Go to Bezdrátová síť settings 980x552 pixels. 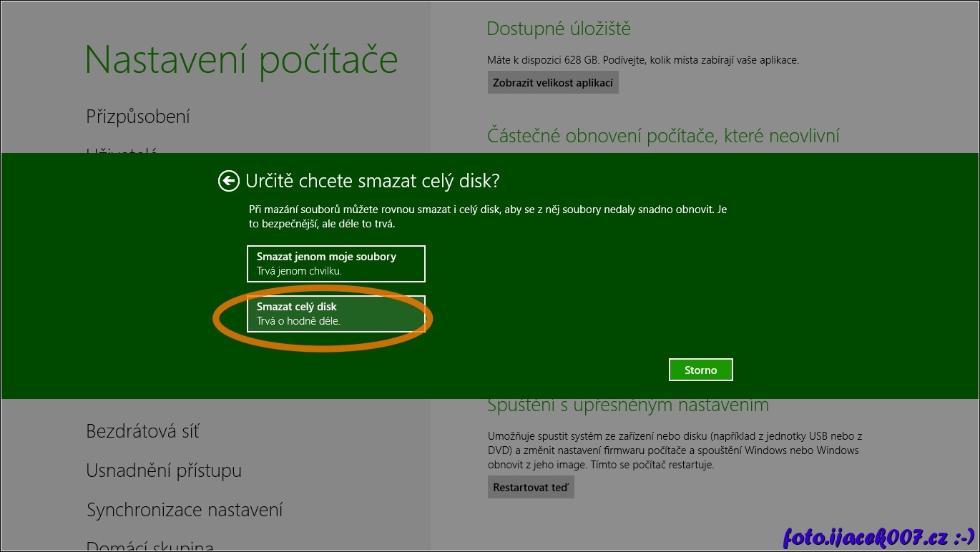pyautogui.click(x=142, y=431)
